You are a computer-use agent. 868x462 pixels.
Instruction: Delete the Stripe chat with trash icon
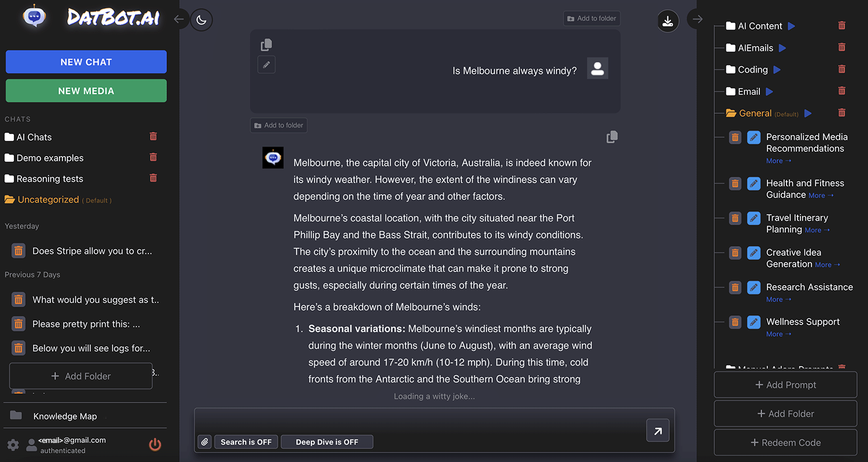(18, 251)
